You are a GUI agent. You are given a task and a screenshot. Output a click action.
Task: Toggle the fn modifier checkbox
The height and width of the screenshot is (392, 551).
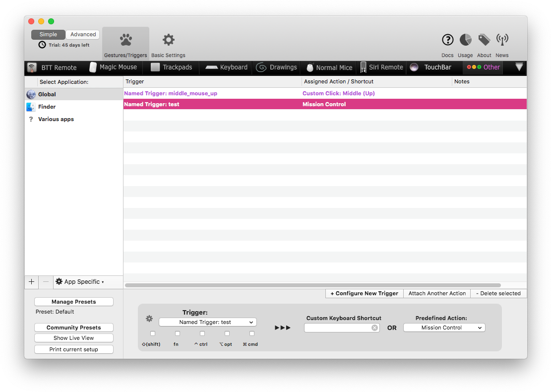pos(178,333)
